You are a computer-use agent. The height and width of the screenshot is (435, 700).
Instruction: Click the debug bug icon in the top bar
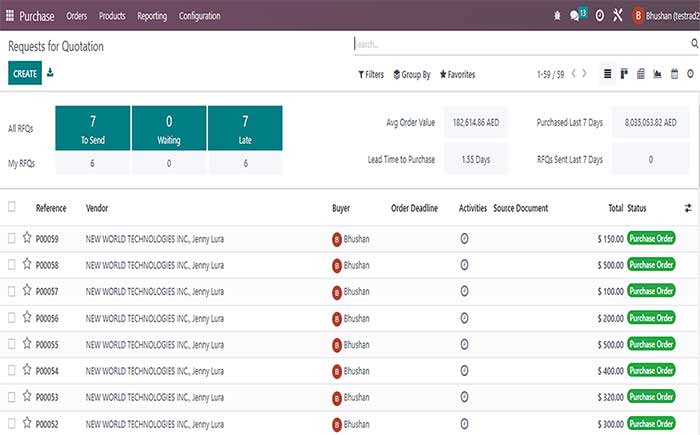click(557, 16)
